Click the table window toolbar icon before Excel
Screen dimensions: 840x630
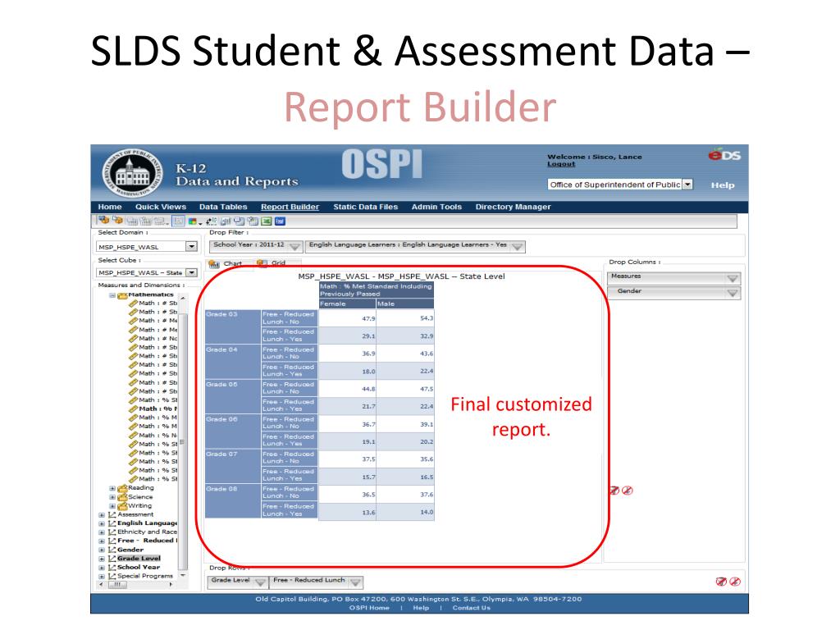pyautogui.click(x=253, y=221)
